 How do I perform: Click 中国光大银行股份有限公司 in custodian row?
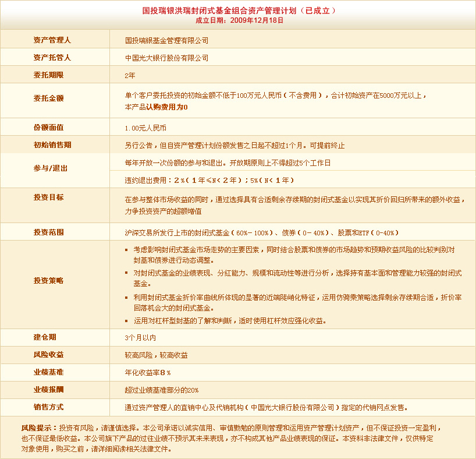(166, 58)
